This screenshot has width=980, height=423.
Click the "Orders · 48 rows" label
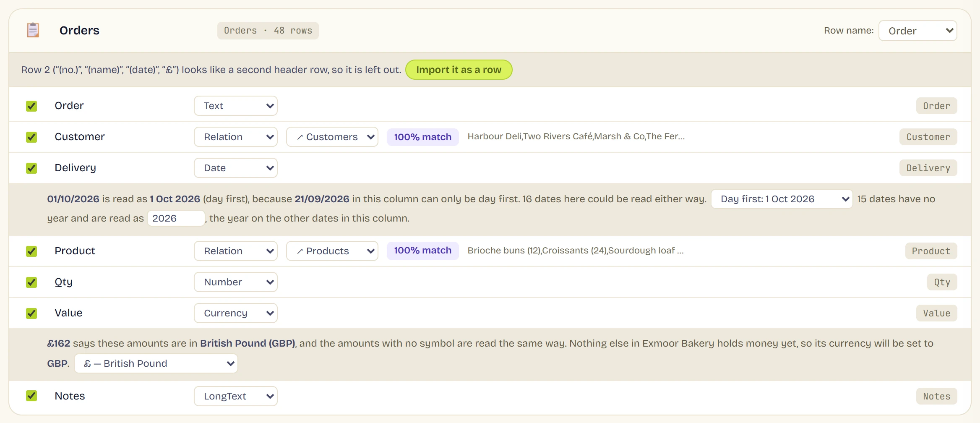coord(268,31)
